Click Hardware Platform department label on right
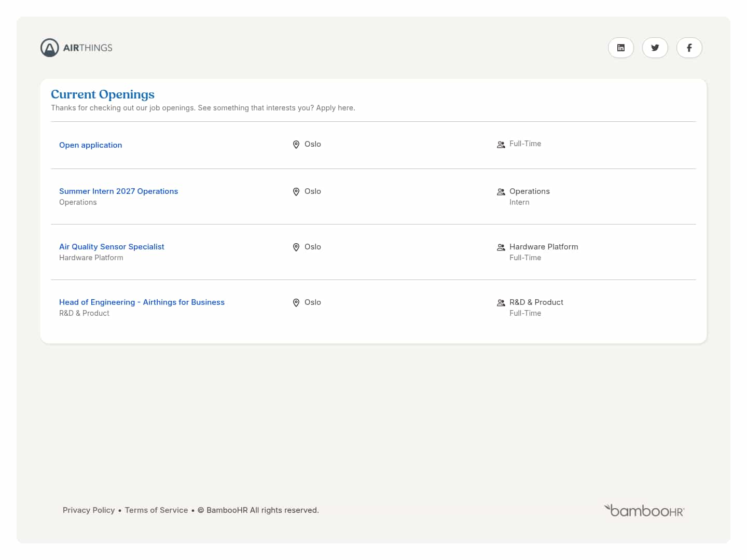This screenshot has width=747, height=560. [544, 247]
